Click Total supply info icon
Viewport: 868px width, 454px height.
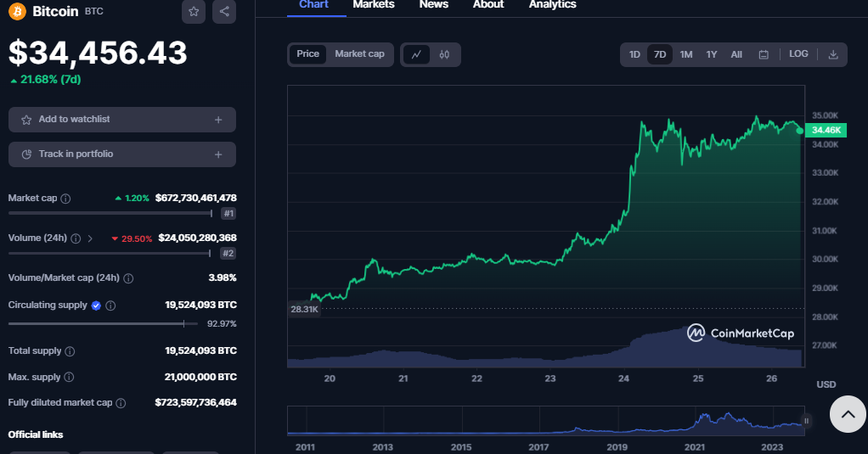pos(70,351)
